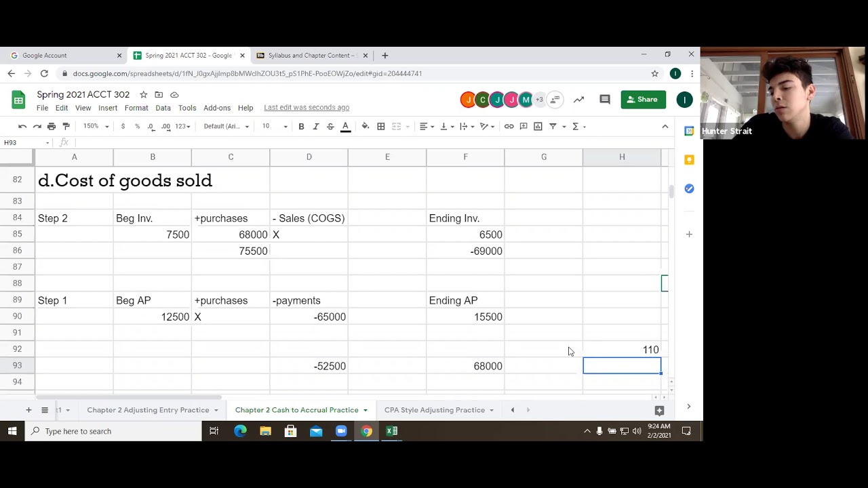Screen dimensions: 868x488
Task: Open the activity dashboard trend icon
Action: coord(578,100)
